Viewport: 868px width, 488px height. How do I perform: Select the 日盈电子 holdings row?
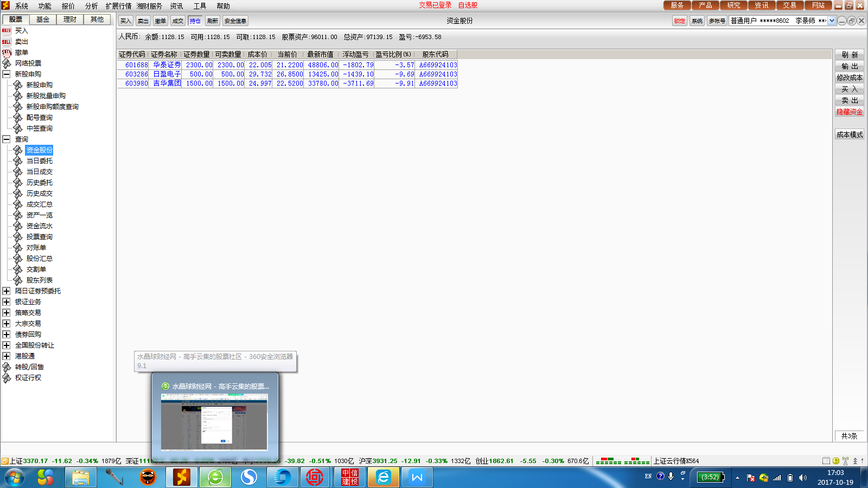pyautogui.click(x=167, y=74)
